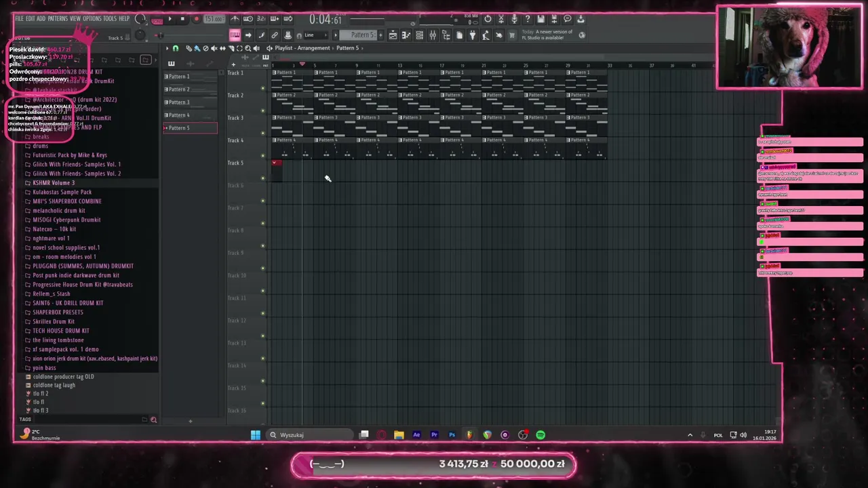Open the FILE menu
The height and width of the screenshot is (488, 868).
19,18
